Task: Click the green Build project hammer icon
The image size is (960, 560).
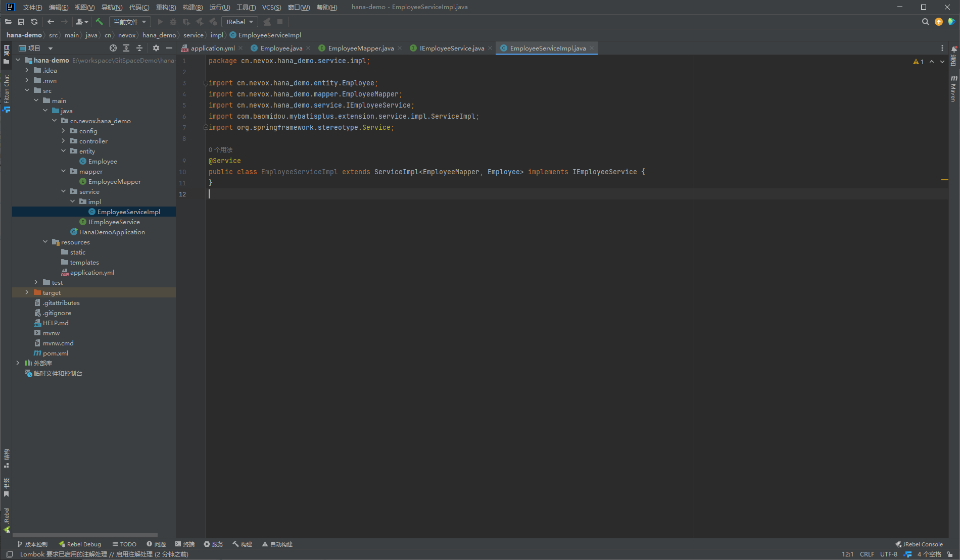Action: click(x=99, y=22)
